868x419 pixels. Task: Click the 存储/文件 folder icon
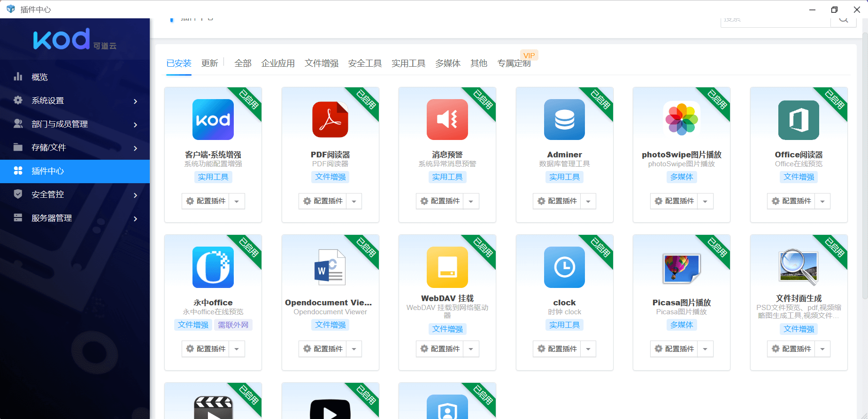18,147
